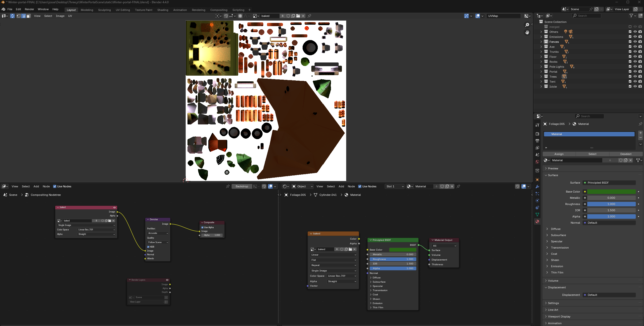Open the Tool properties tab
This screenshot has height=326, width=644.
(537, 125)
